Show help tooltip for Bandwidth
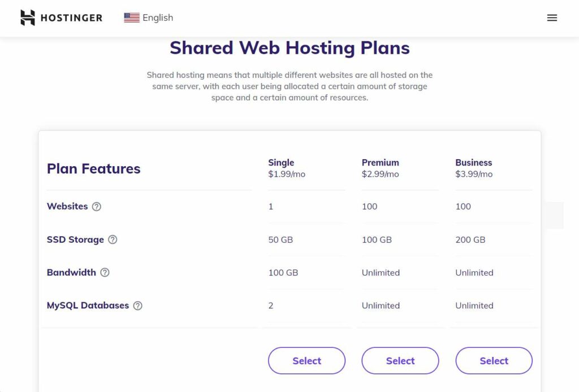This screenshot has width=579, height=392. click(105, 272)
